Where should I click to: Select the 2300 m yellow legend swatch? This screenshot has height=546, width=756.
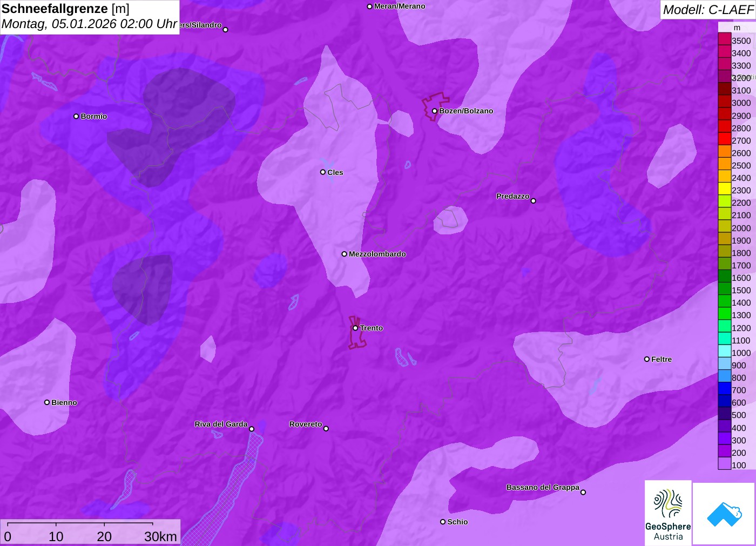click(x=725, y=188)
